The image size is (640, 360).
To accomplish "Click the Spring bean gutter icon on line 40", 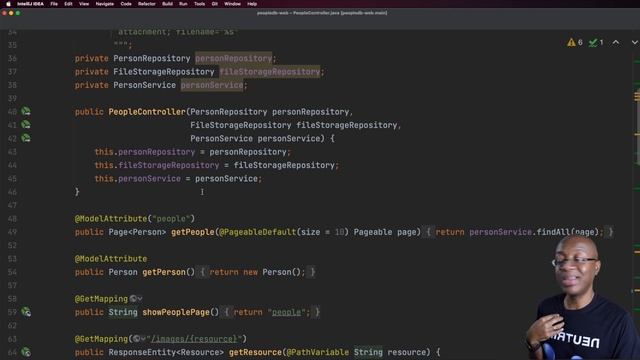I will point(26,111).
